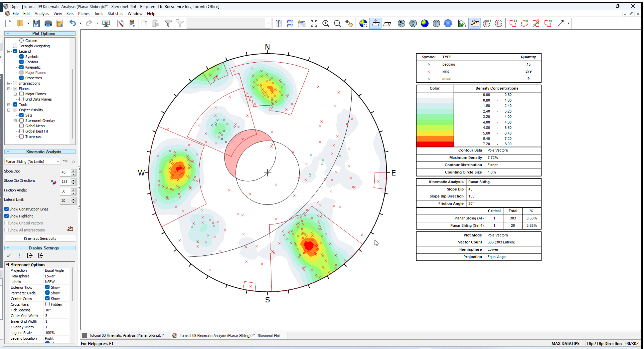
Task: Select the contour plot sphere icon
Action: tap(424, 23)
